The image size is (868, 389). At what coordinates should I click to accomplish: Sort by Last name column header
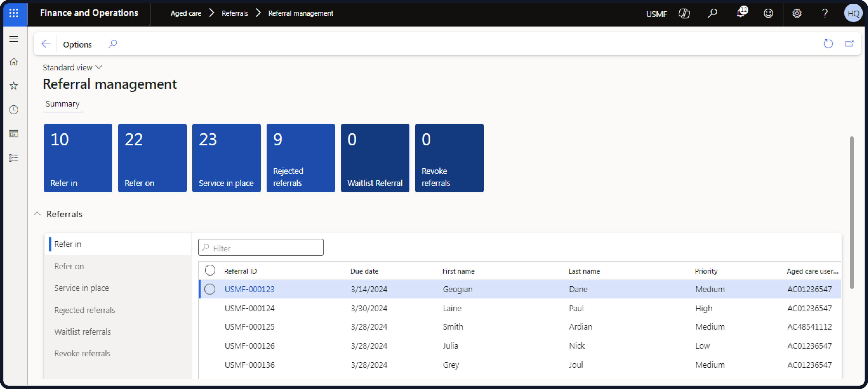click(x=584, y=271)
